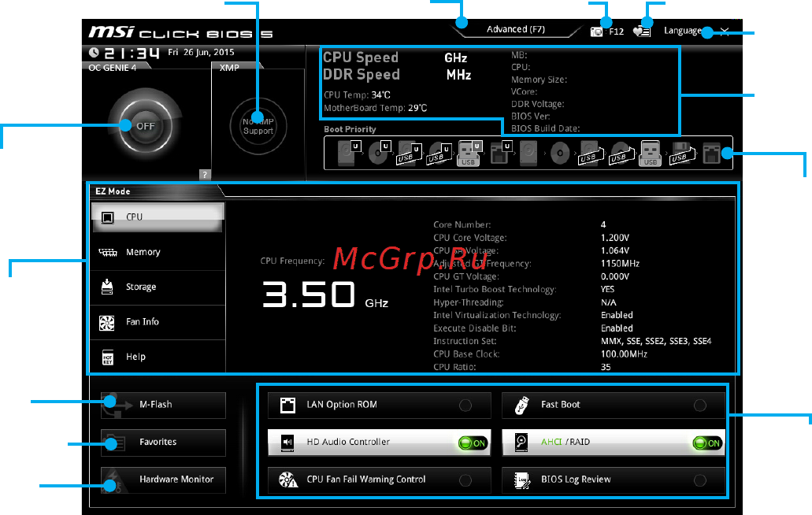Click the CPU Core Voltage value 1.200V
812x515 pixels.
(x=614, y=238)
